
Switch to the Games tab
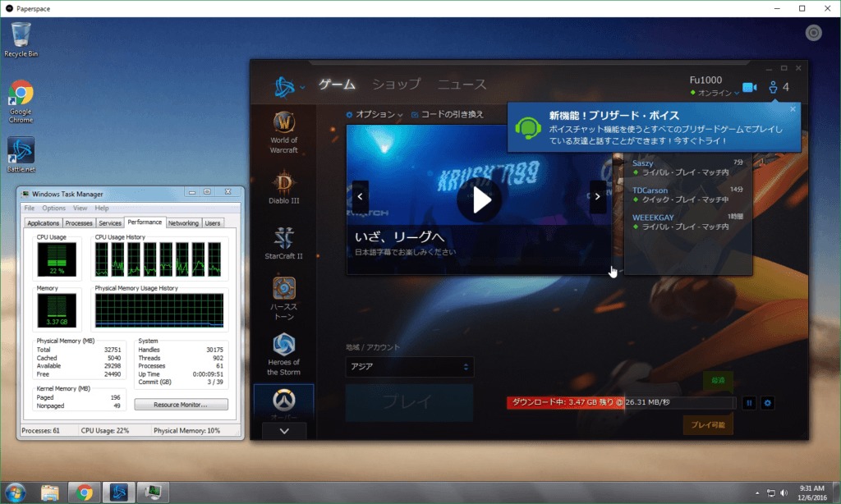[x=338, y=85]
